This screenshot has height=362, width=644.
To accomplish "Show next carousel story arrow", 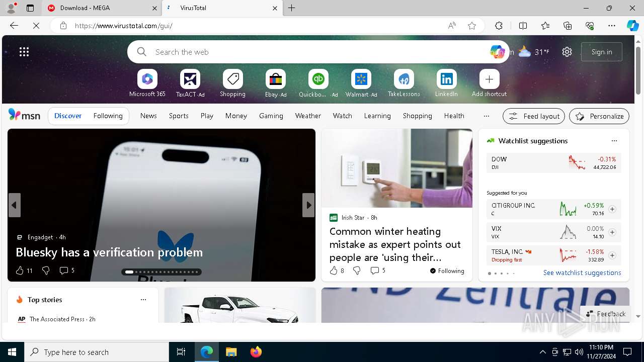I will coord(308,205).
